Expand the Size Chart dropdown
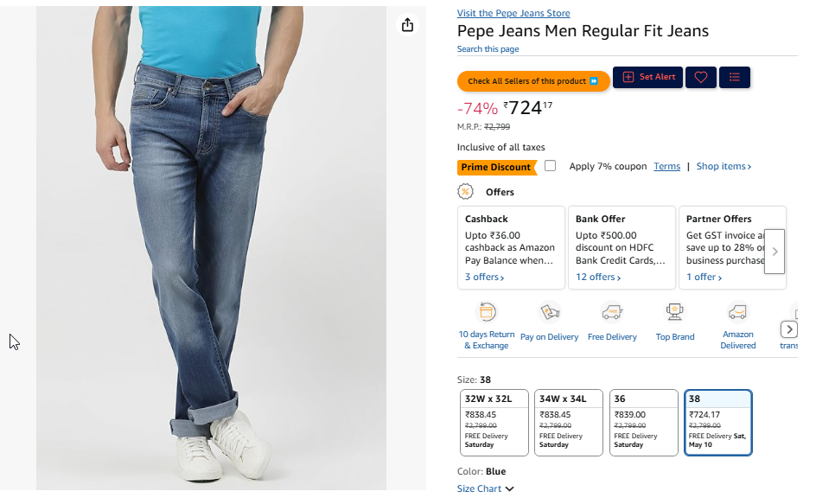This screenshot has width=816, height=504. pyautogui.click(x=485, y=489)
